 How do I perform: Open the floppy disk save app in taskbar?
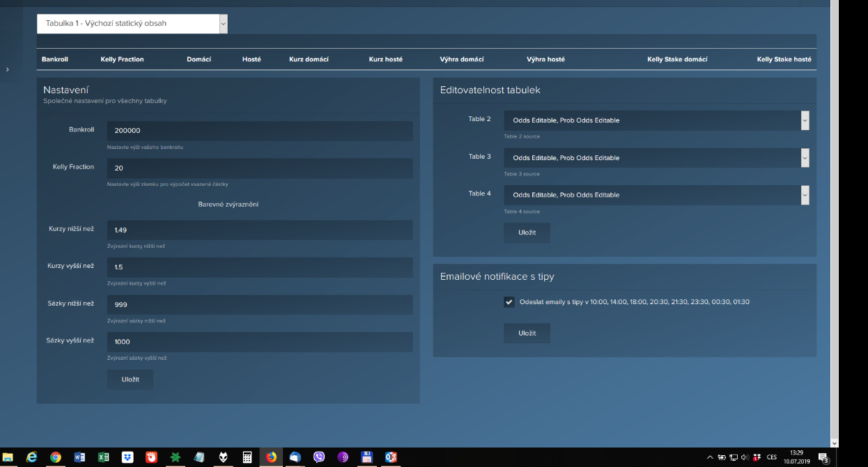(x=366, y=457)
